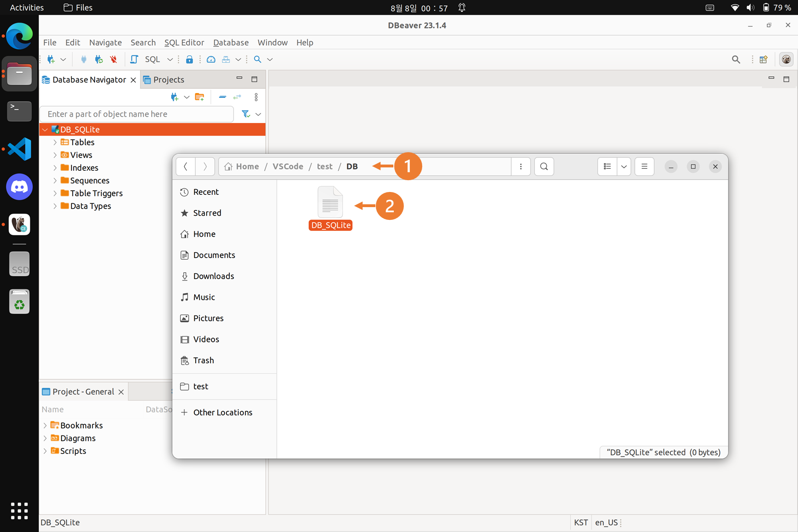The width and height of the screenshot is (798, 532).
Task: Click the Connect plug icon in the main toolbar
Action: click(84, 59)
